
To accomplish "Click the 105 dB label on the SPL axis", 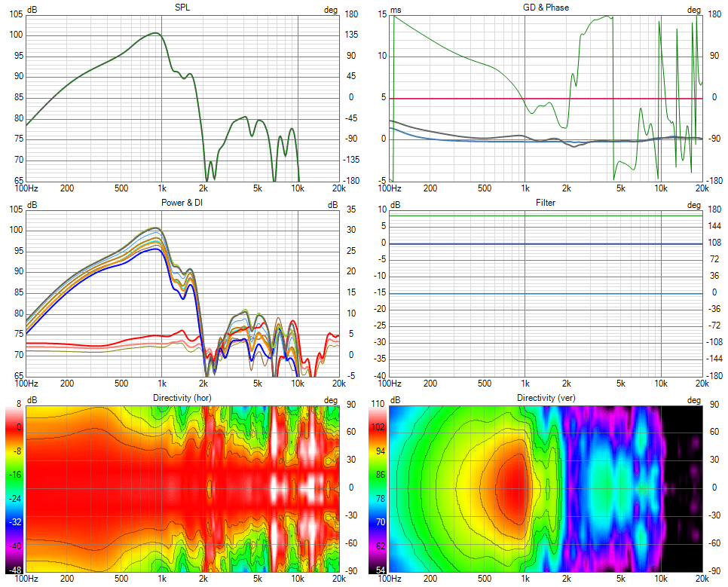I will tap(16, 14).
